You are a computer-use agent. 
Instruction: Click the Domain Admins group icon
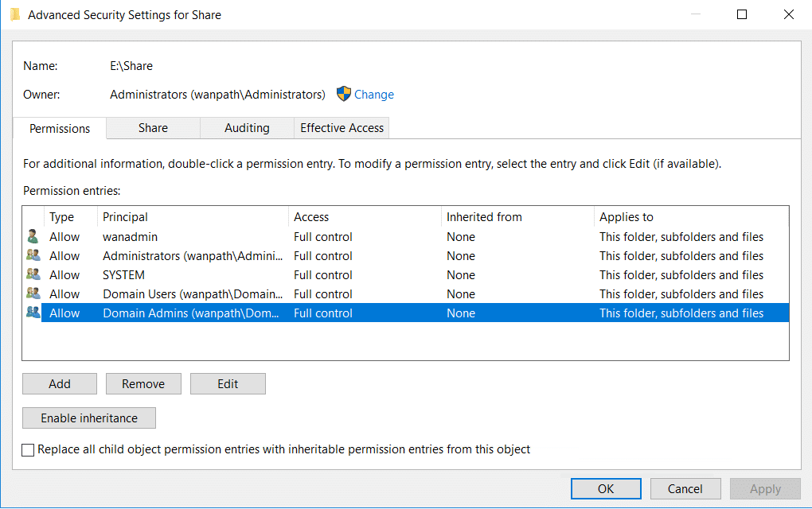tap(33, 313)
